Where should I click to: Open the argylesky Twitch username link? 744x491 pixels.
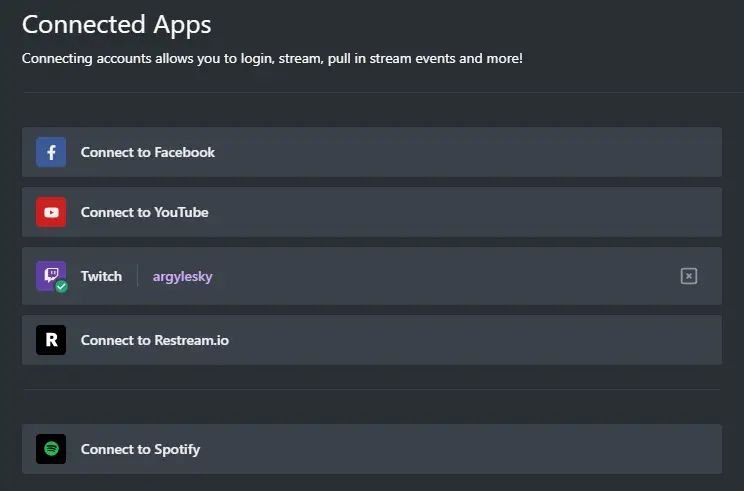click(183, 276)
